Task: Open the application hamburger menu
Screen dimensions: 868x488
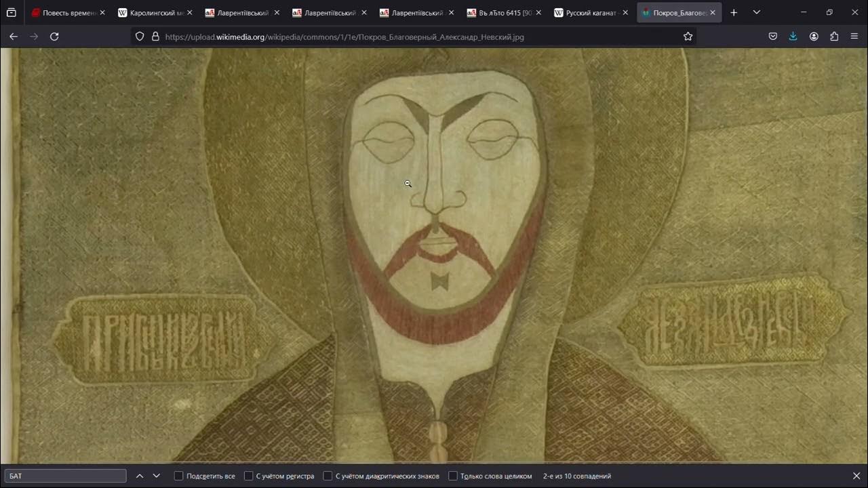Action: point(854,37)
